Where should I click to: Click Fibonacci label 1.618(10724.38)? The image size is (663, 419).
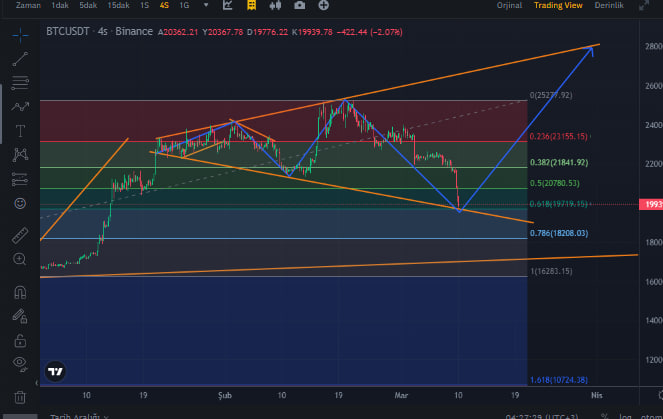tap(559, 380)
